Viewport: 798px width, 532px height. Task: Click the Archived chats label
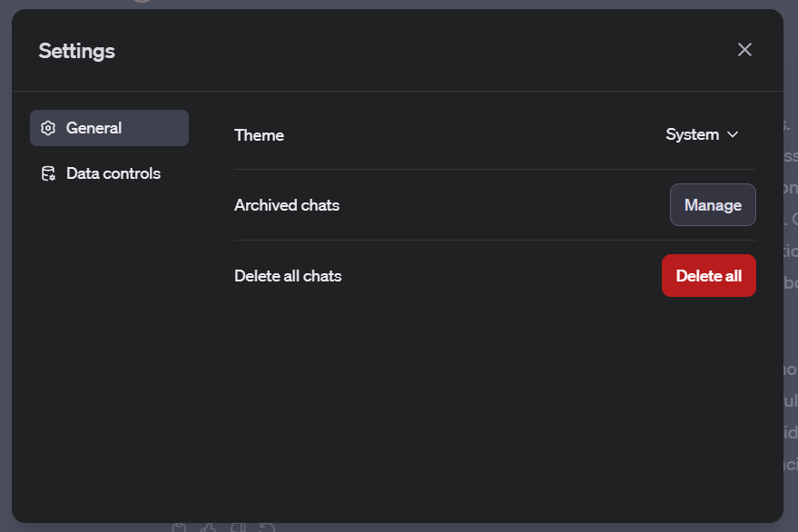[x=287, y=205]
